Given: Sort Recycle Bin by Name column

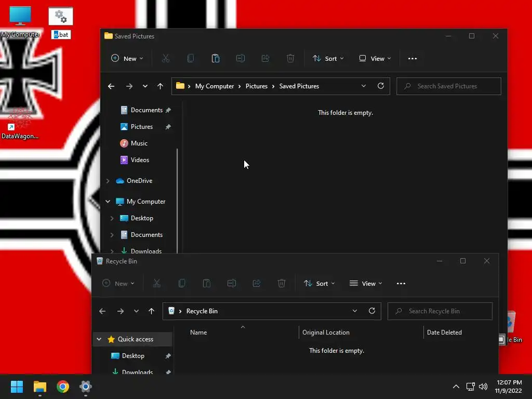Looking at the screenshot, I should coord(198,332).
